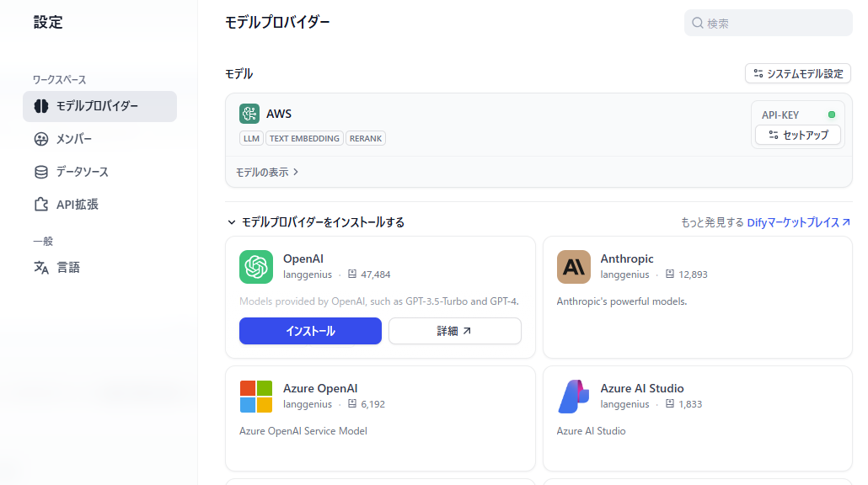Click the インストール button for OpenAI
The height and width of the screenshot is (485, 868).
310,331
